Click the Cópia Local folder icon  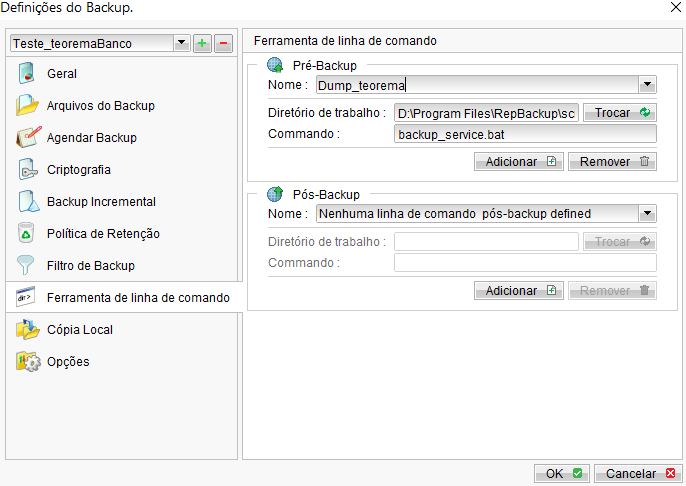28,329
